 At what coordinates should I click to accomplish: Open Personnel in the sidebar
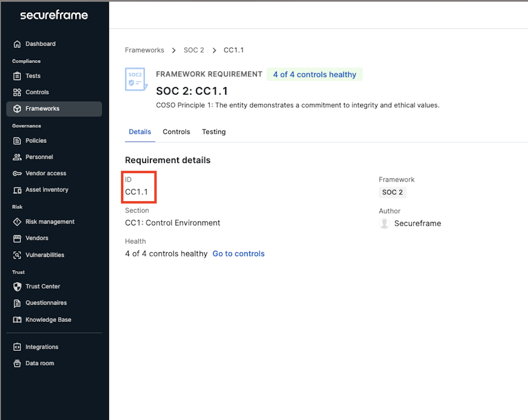tap(39, 157)
